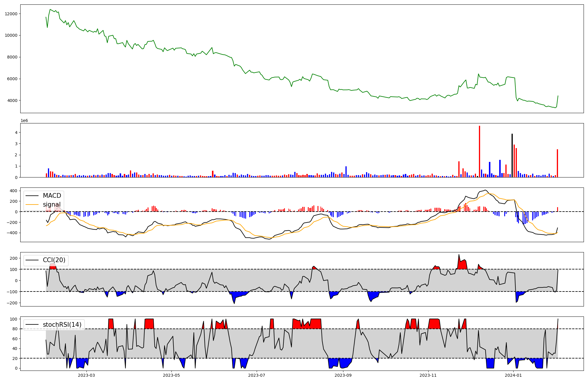Viewport: 588px width, 382px height.
Task: Click the 12000 price axis tick label
Action: [11, 14]
